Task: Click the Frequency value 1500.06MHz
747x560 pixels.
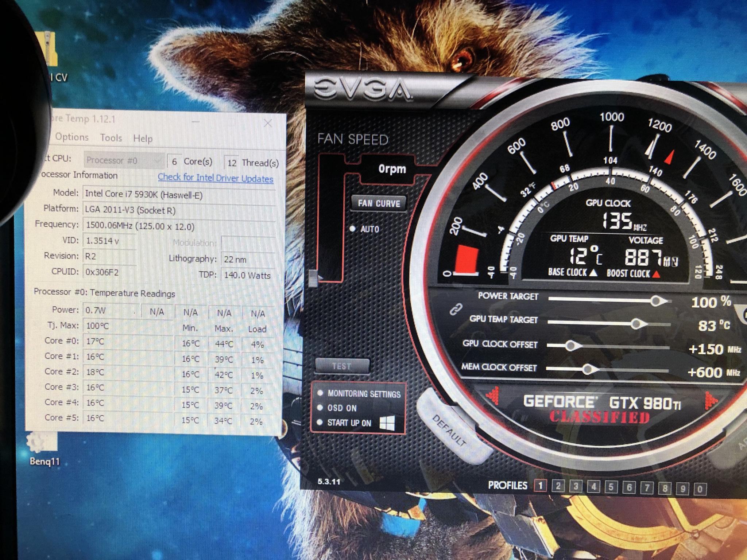Action: point(179,226)
